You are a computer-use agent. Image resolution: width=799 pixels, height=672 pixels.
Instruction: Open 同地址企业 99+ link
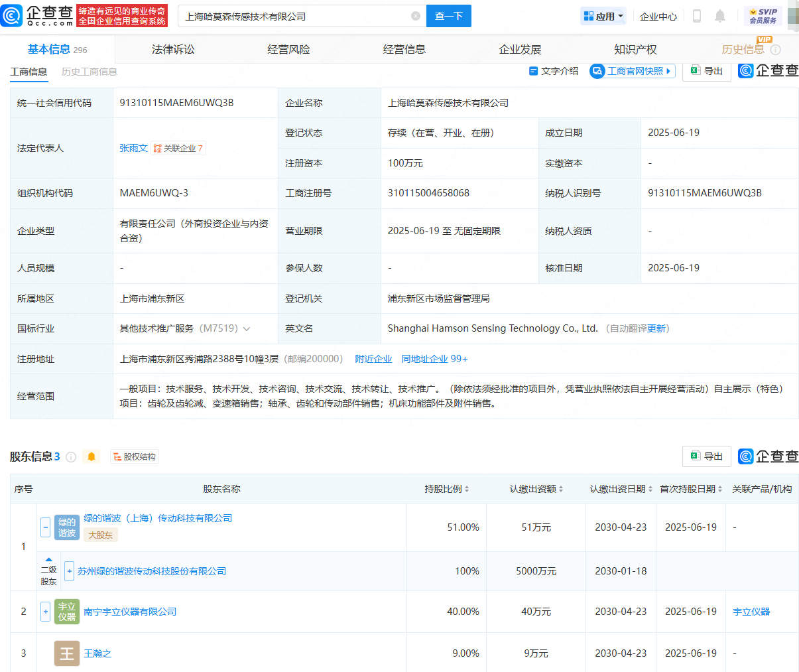(435, 359)
